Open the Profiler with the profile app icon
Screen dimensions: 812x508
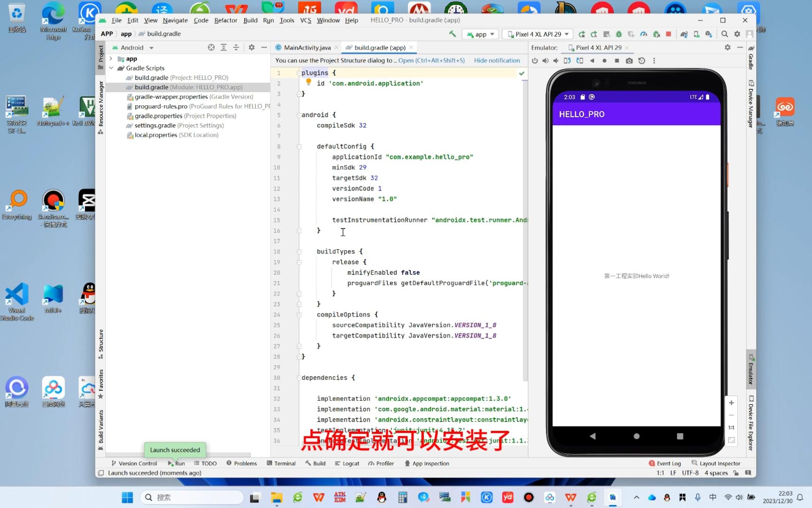tap(643, 34)
